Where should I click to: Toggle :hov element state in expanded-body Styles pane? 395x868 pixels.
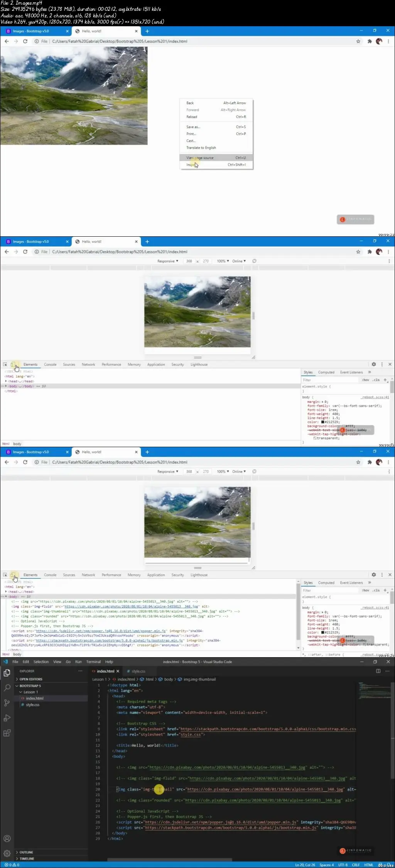(x=365, y=590)
